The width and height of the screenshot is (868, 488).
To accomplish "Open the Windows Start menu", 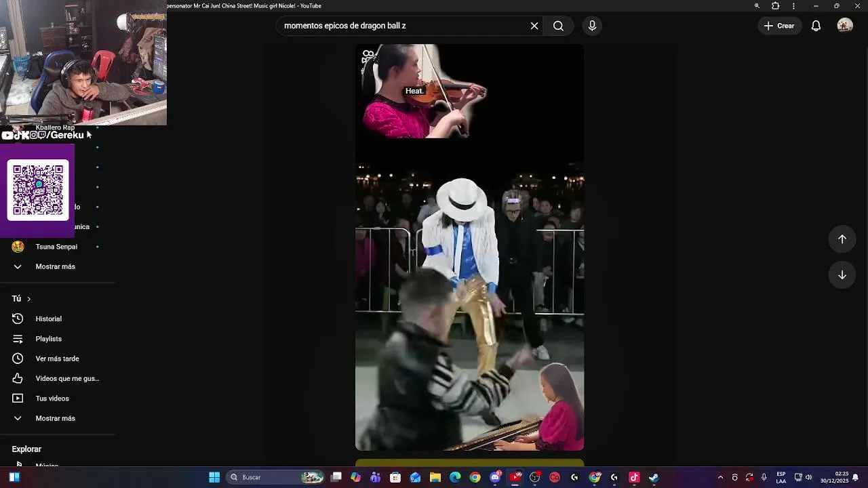I will coord(214,477).
